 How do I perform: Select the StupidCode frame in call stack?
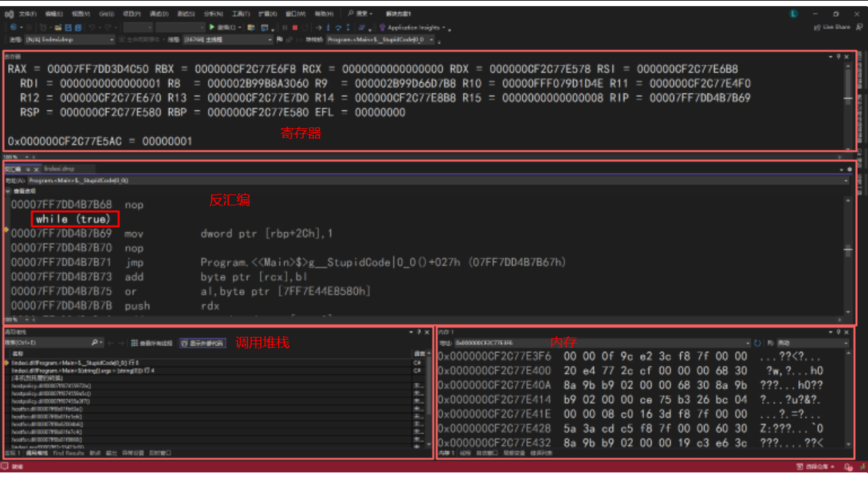(x=75, y=363)
